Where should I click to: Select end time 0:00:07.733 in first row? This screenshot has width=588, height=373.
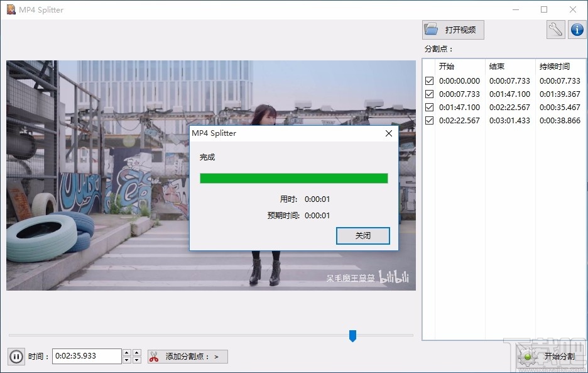[509, 81]
